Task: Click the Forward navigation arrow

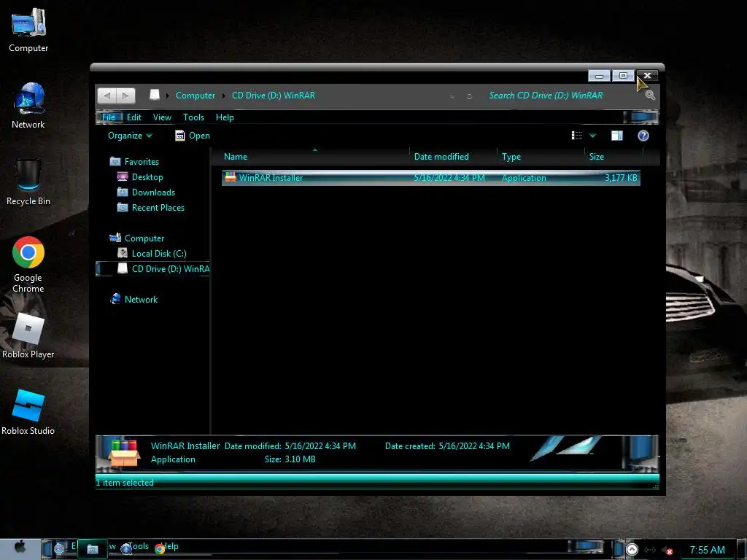Action: [125, 96]
